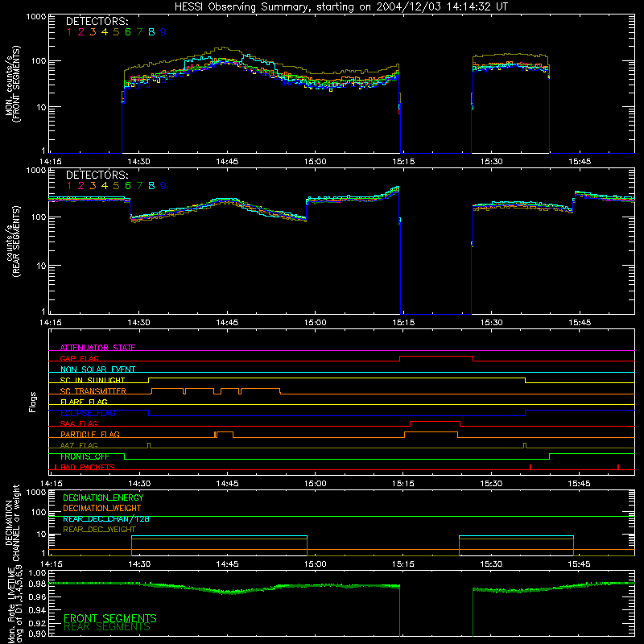Click orange detector 3 in front segments legend
The height and width of the screenshot is (644, 644).
[93, 32]
